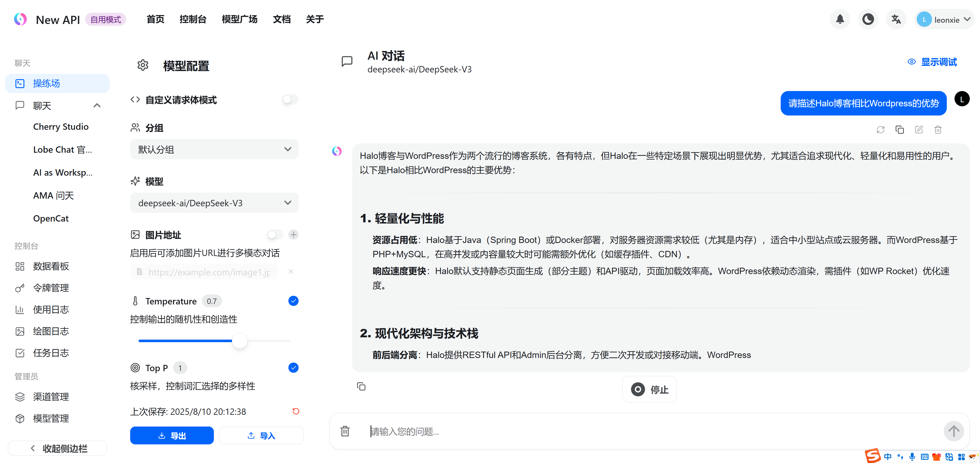
Task: Expand the deepseek-ai/DeepSeek-V3 model dropdown
Action: tap(214, 203)
